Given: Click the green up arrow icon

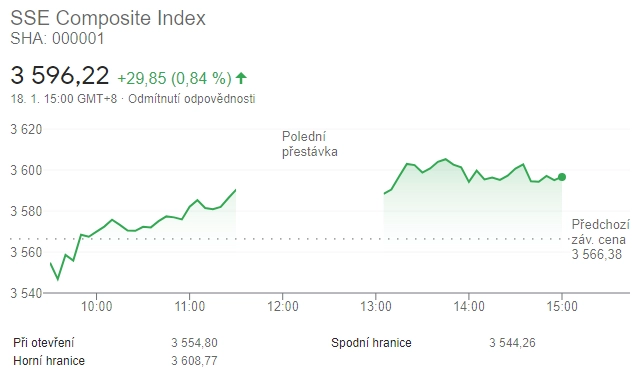Looking at the screenshot, I should pos(241,78).
